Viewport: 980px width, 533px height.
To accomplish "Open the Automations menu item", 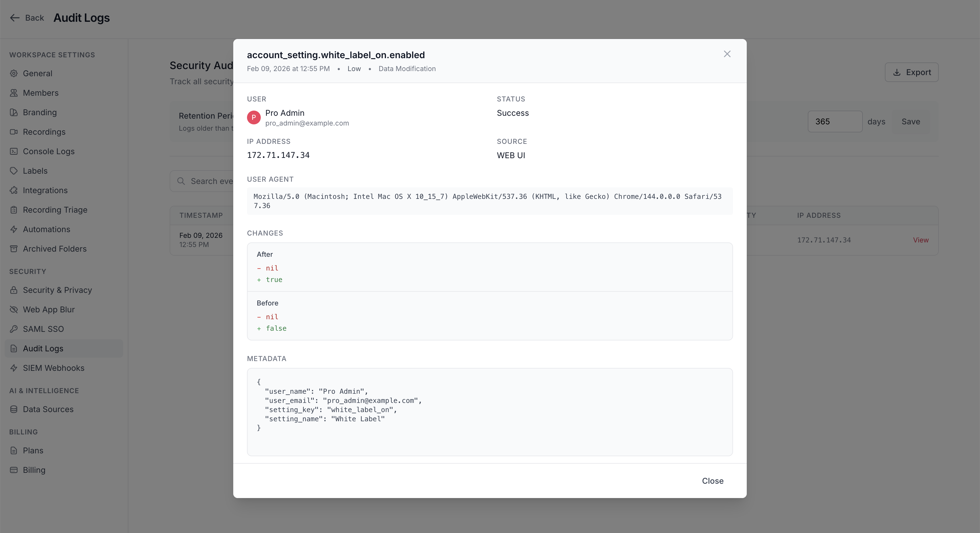I will click(x=46, y=229).
